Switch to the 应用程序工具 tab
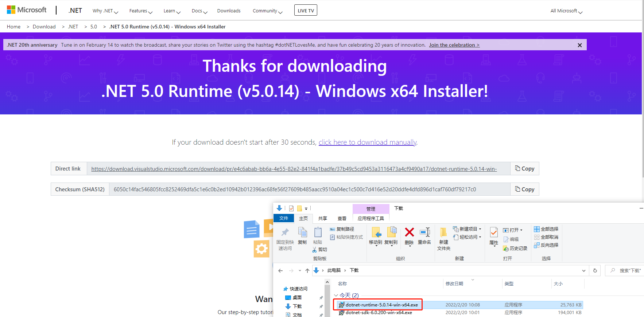This screenshot has height=317, width=644. tap(371, 219)
